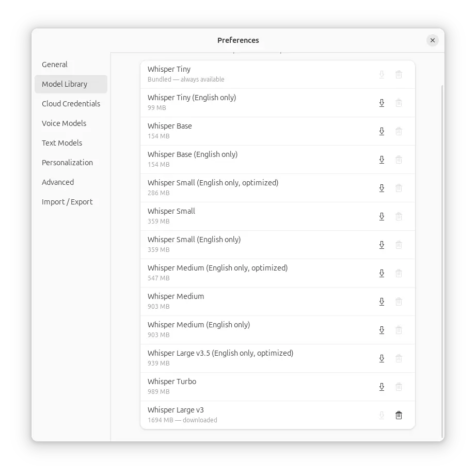Download the Whisper Tiny (English only) model
Screen dimensions: 476x476
coord(382,103)
